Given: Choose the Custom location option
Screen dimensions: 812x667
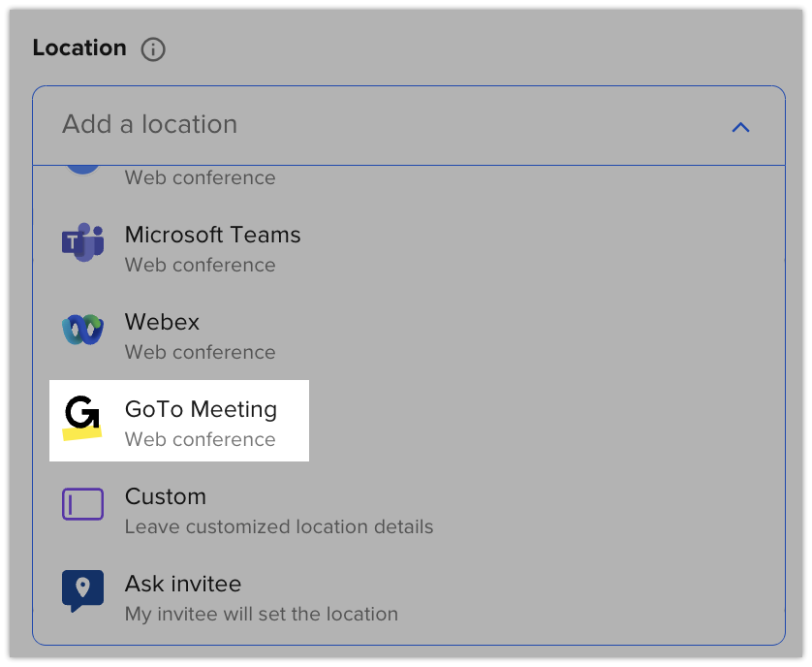Looking at the screenshot, I should tap(409, 511).
